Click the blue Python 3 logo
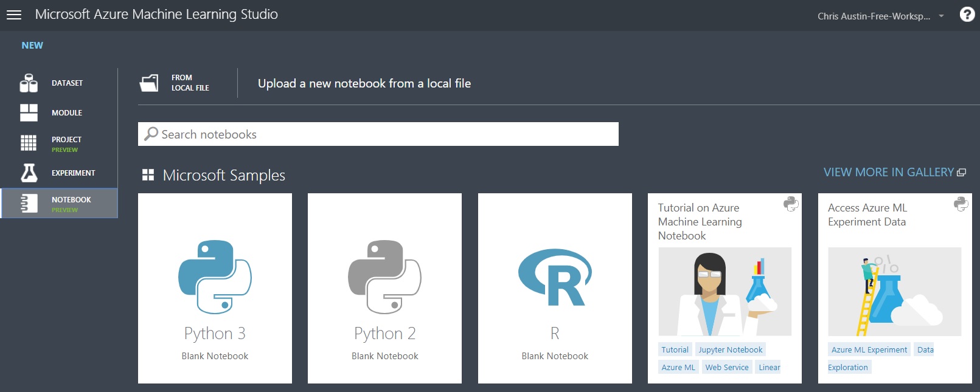This screenshot has width=980, height=392. pos(215,277)
